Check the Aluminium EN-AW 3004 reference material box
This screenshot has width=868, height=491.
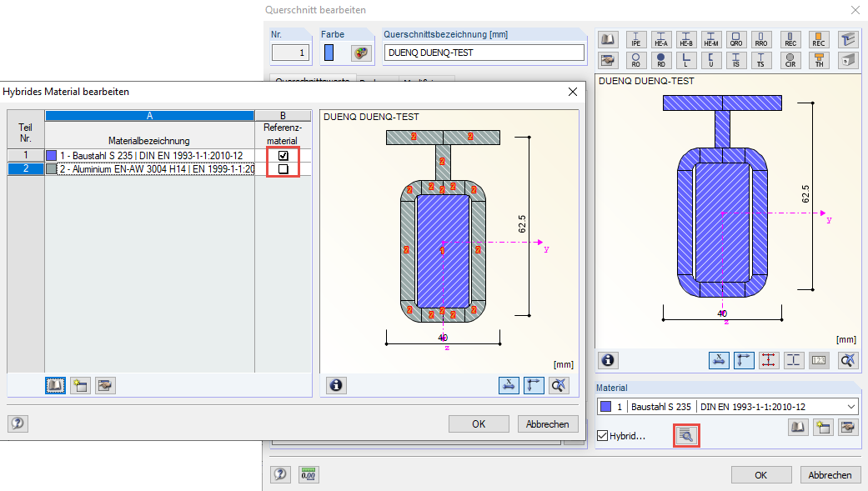click(x=284, y=168)
